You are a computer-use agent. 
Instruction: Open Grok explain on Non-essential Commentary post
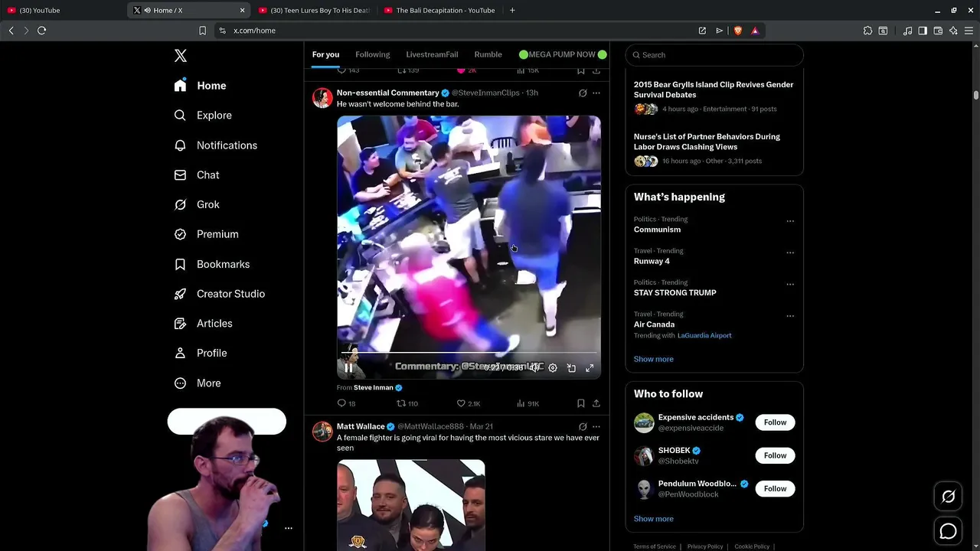(583, 93)
